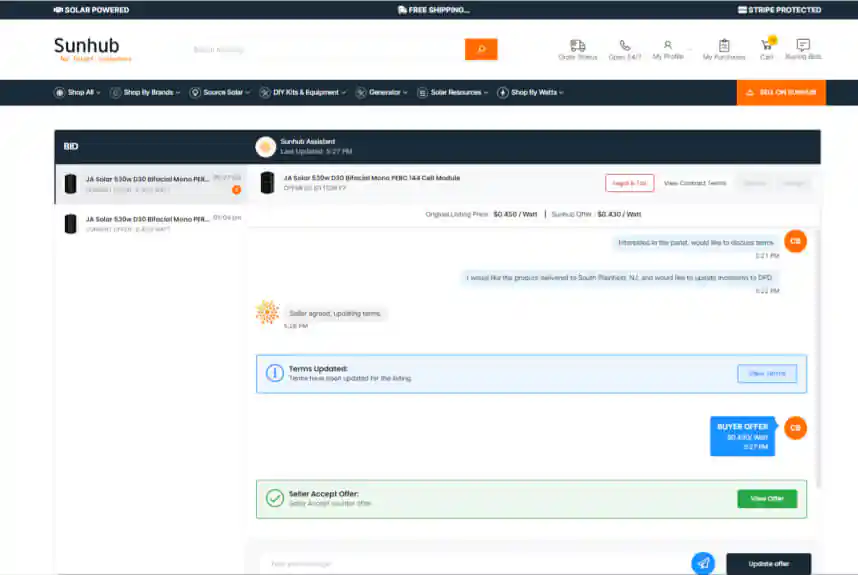Click the truck icon beside Free Shipping banner

click(x=402, y=10)
